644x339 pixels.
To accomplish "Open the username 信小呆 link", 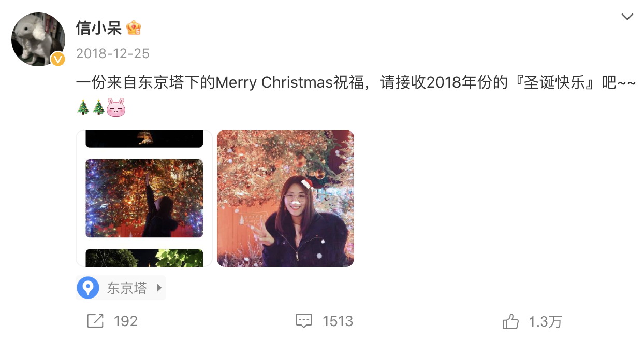I will (x=98, y=28).
